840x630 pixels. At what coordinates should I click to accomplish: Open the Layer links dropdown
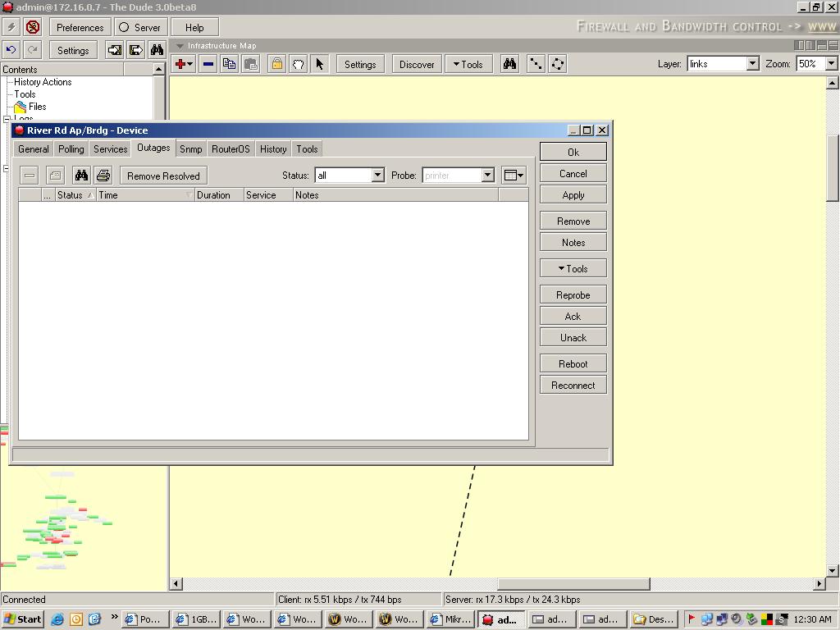point(752,64)
